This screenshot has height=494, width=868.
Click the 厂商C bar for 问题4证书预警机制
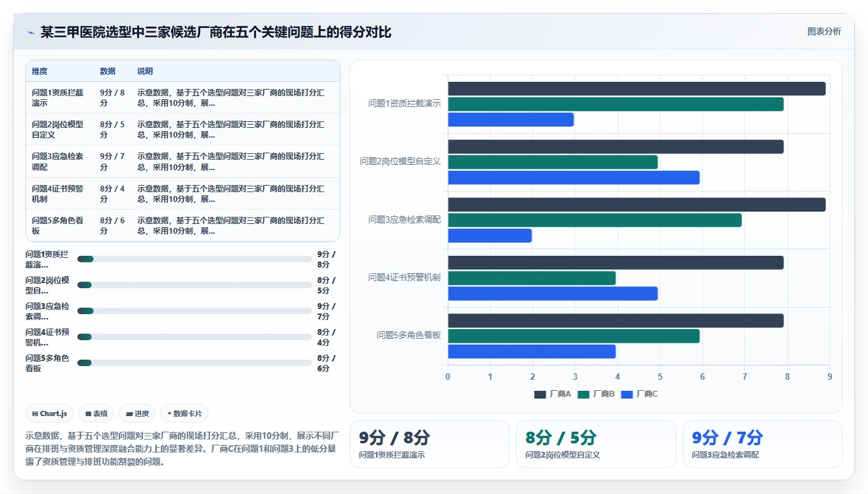(553, 293)
